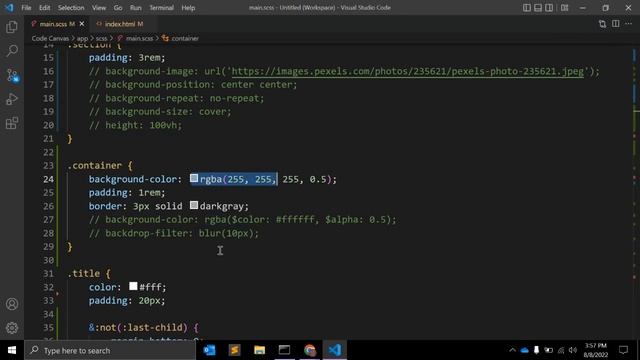Screen dimensions: 640x360
Task: Open the Manage gear icon
Action: pyautogui.click(x=12, y=328)
